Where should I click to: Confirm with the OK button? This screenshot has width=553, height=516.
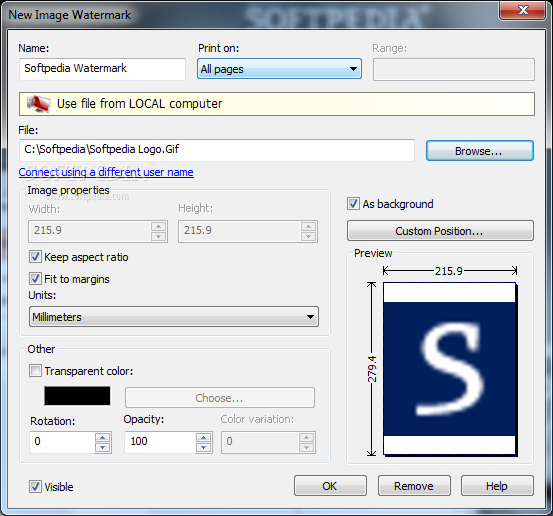point(330,486)
